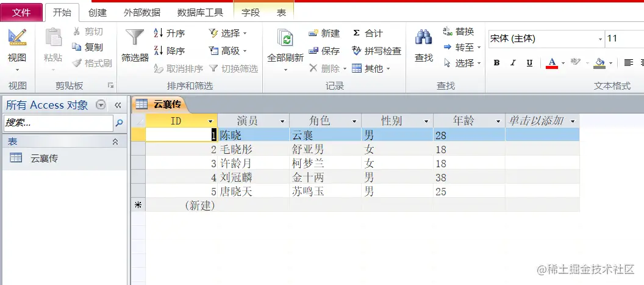
Task: Switch to the 数据库工具 ribbon tab
Action: (x=200, y=13)
